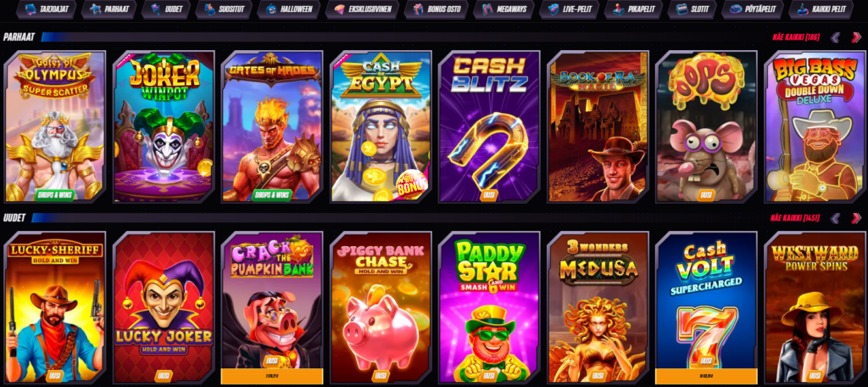
Task: Open Book of Ra Magic game
Action: (598, 126)
